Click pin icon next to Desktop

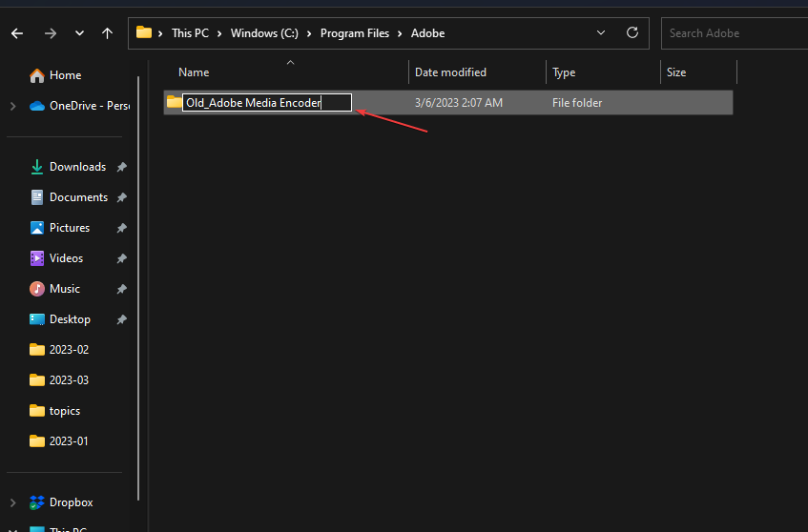(121, 319)
